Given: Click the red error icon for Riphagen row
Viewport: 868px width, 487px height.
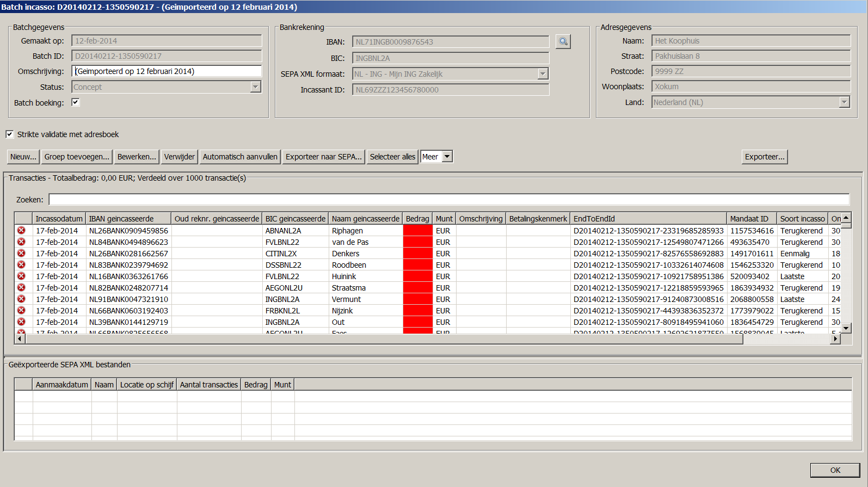Looking at the screenshot, I should click(x=21, y=231).
